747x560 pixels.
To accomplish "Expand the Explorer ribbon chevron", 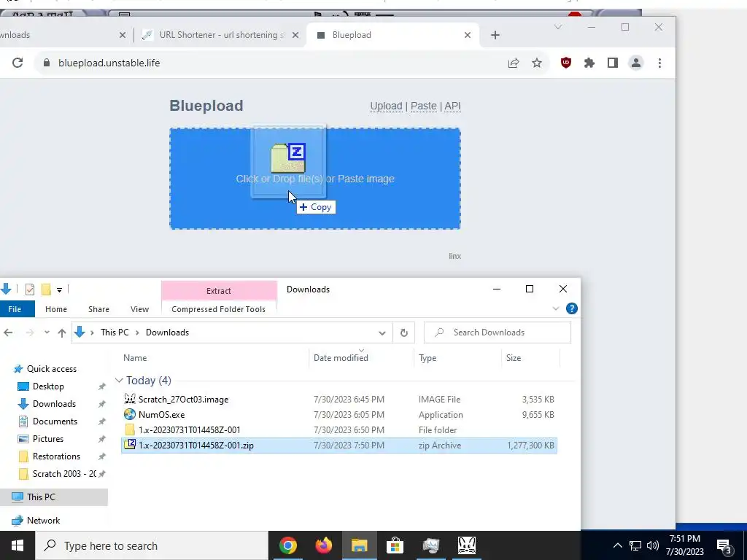I will [x=555, y=308].
